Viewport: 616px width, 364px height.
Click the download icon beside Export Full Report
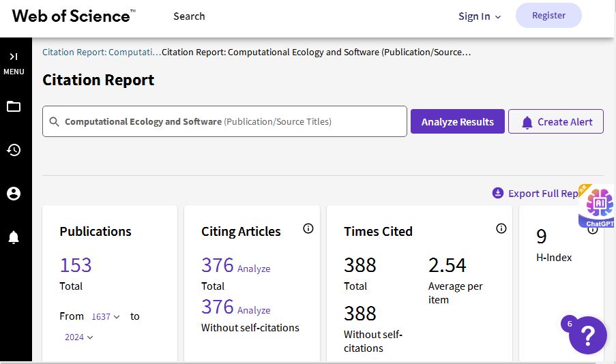click(498, 193)
